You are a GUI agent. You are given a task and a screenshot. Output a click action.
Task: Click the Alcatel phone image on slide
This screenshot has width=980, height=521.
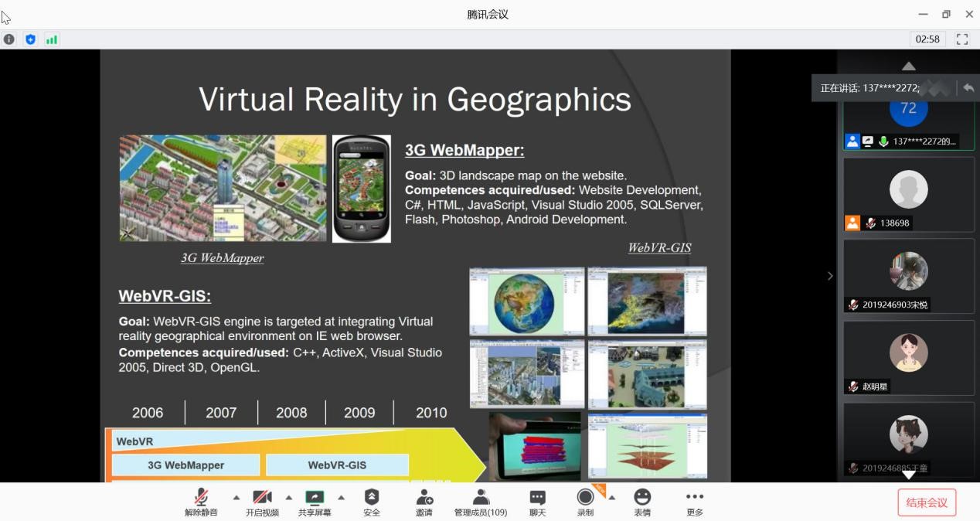(362, 189)
